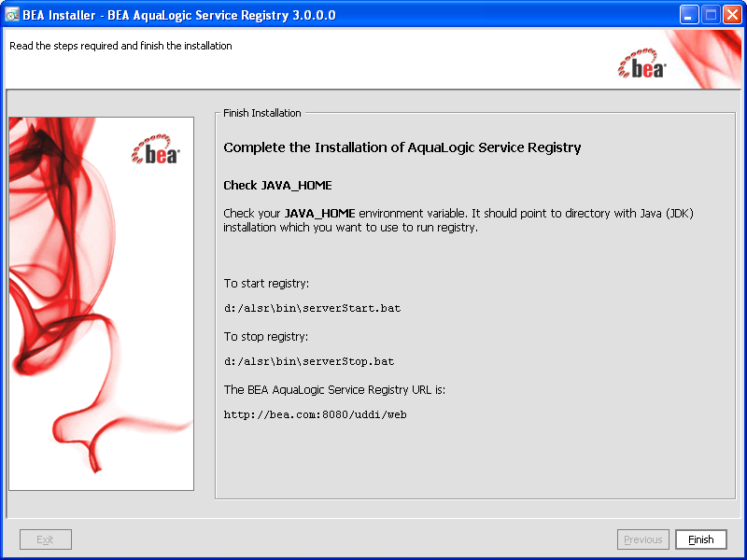Click the 'To stop registry:' label

point(266,337)
